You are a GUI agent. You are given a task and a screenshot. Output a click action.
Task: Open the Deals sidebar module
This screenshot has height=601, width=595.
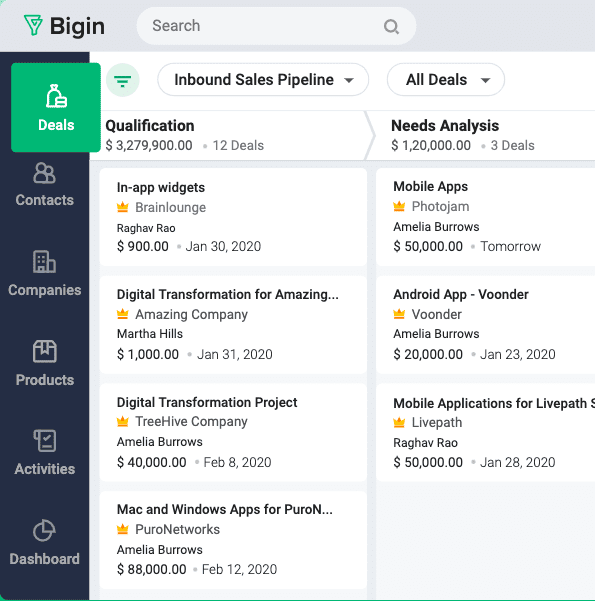(56, 108)
